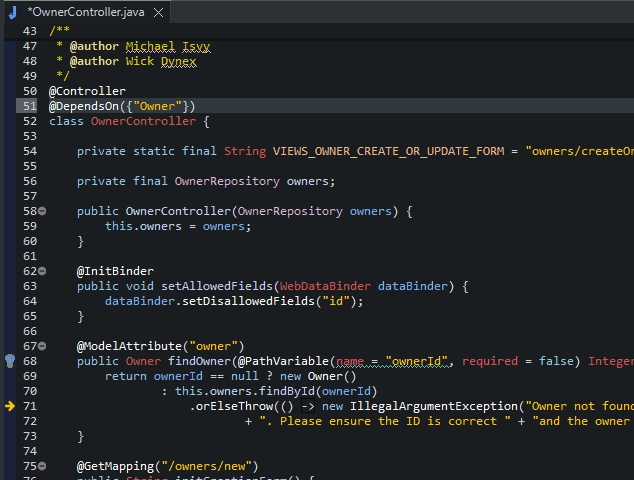The height and width of the screenshot is (480, 634).
Task: Click the "/owners/new" mapping string
Action: (x=206, y=466)
